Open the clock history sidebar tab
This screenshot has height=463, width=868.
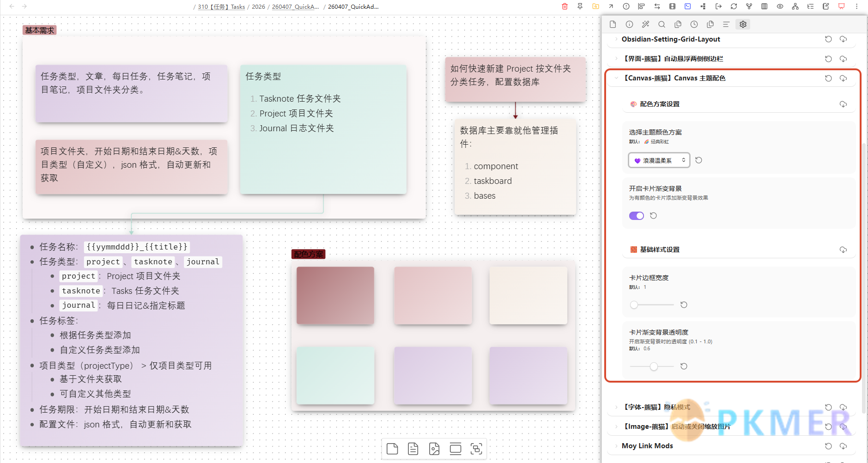pyautogui.click(x=694, y=24)
